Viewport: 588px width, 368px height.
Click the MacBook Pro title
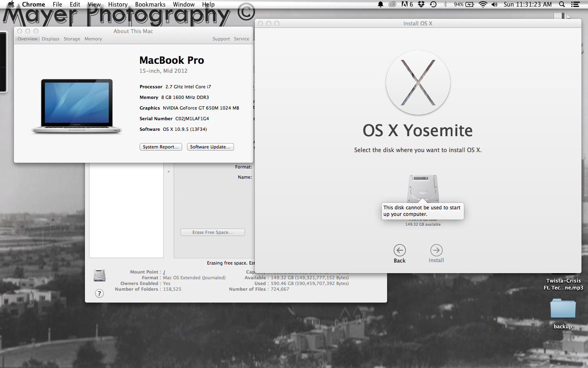[x=171, y=60]
